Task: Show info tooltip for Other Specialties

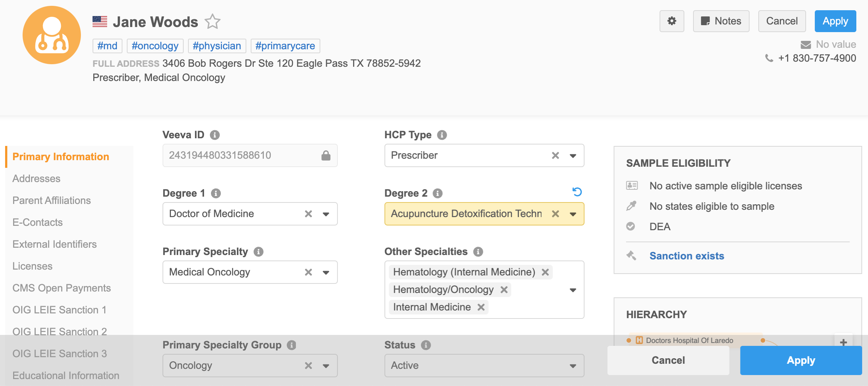Action: pyautogui.click(x=478, y=252)
